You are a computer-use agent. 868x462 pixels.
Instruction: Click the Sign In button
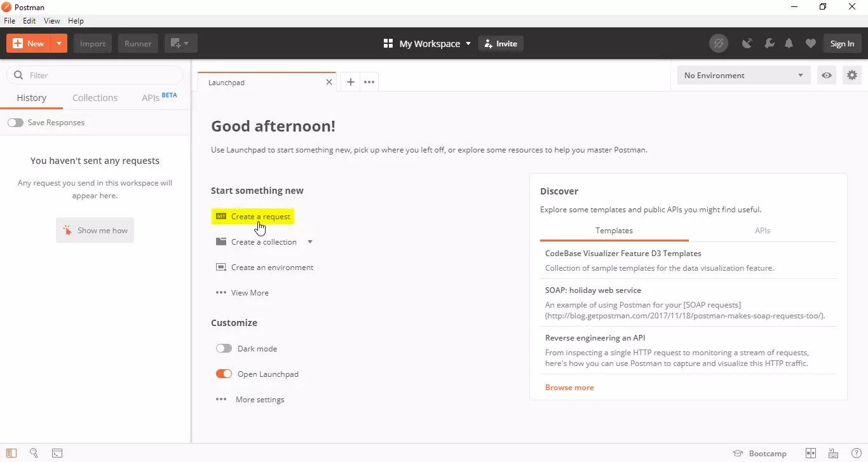click(842, 43)
